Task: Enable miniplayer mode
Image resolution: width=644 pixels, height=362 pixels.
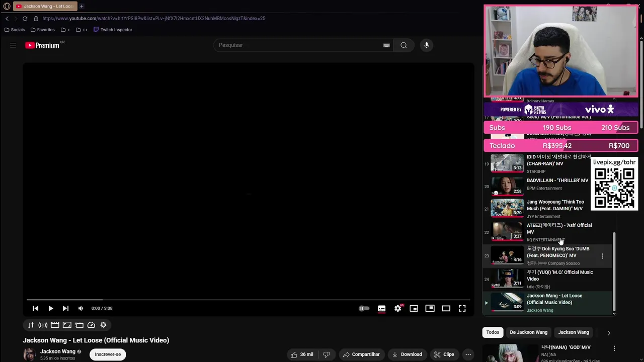Action: click(x=414, y=308)
